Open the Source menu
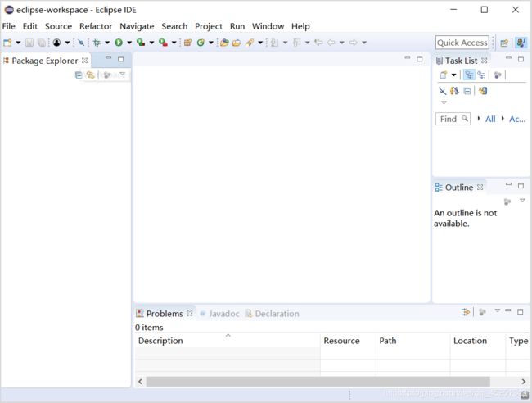The height and width of the screenshot is (403, 532). [58, 26]
